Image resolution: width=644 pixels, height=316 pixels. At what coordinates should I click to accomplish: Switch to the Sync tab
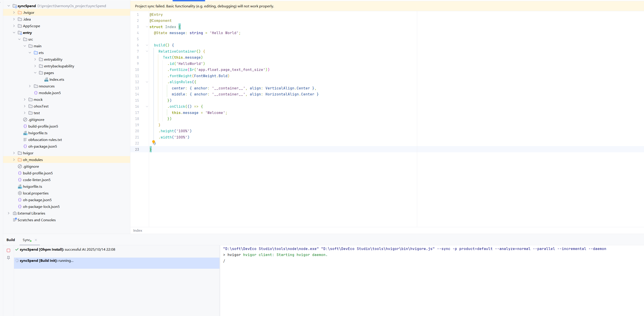tap(26, 240)
